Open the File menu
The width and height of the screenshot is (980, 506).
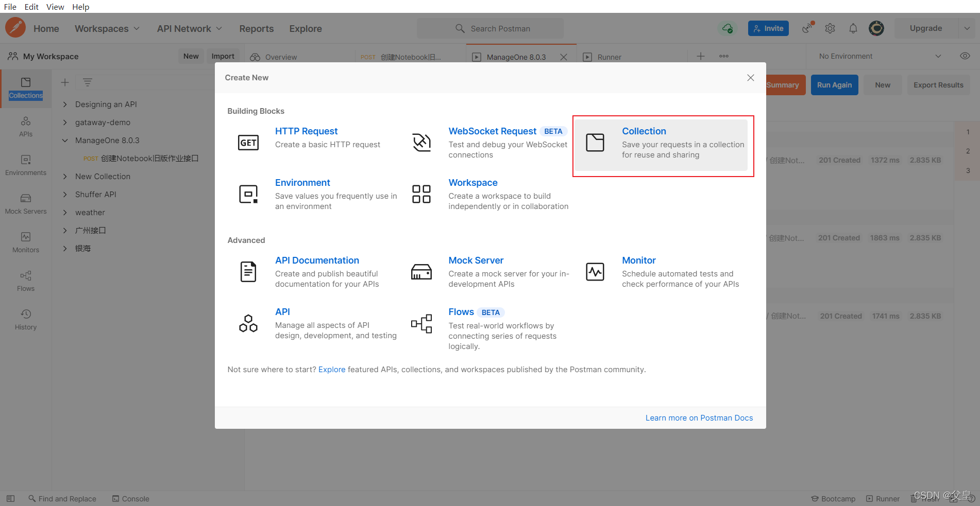tap(10, 7)
